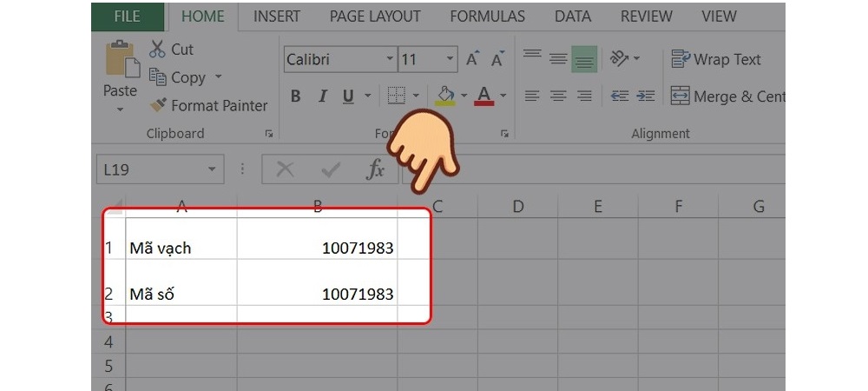
Task: Toggle Bold formatting
Action: tap(295, 96)
